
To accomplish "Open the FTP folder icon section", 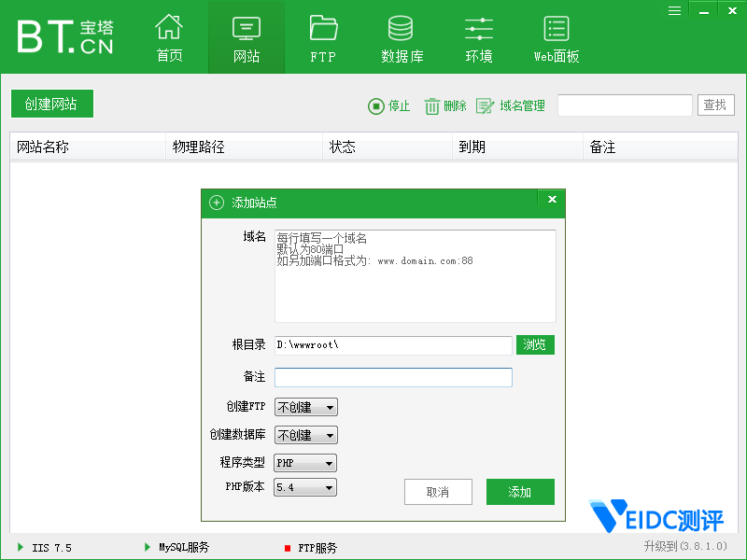I will coord(323,37).
